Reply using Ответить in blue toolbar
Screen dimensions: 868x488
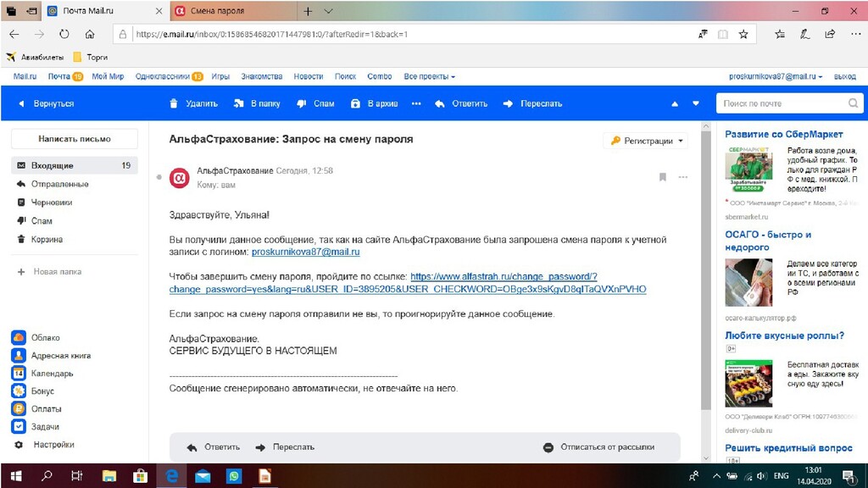point(461,103)
